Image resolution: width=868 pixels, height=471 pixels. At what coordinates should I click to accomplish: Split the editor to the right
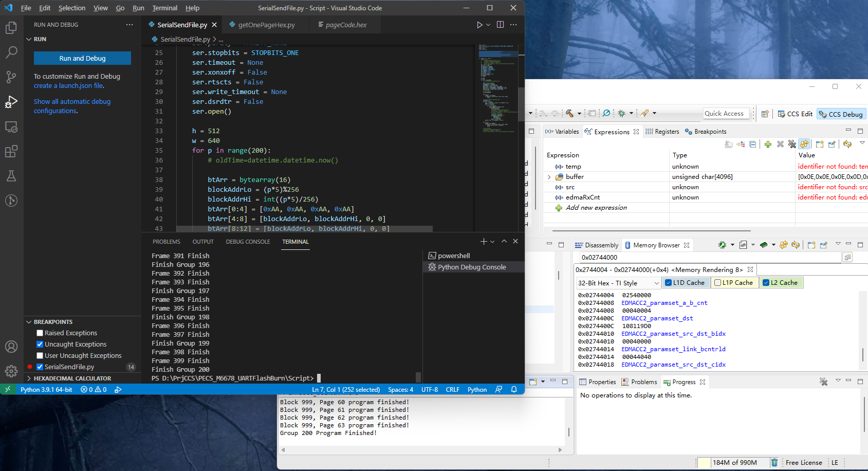coord(500,25)
